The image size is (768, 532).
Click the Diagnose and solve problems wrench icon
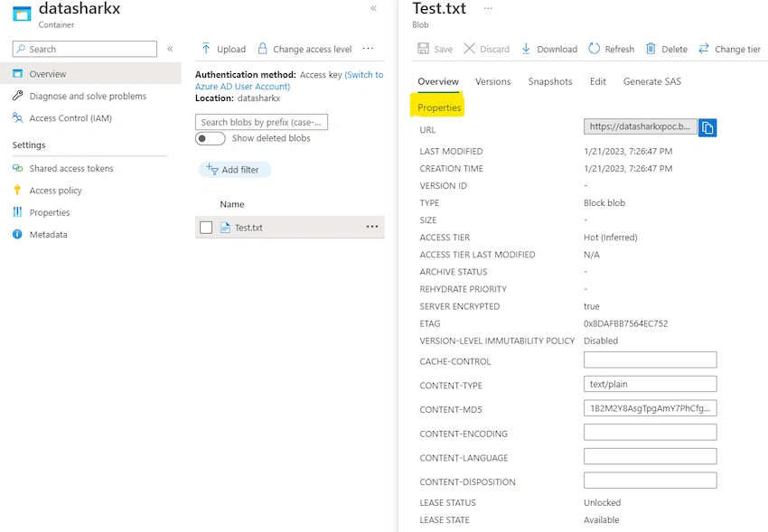pyautogui.click(x=18, y=96)
